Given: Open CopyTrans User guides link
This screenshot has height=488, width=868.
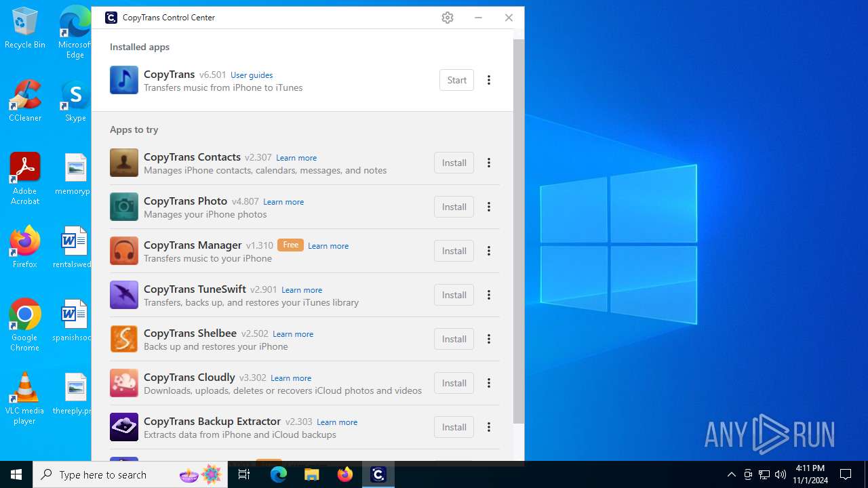Looking at the screenshot, I should click(252, 75).
